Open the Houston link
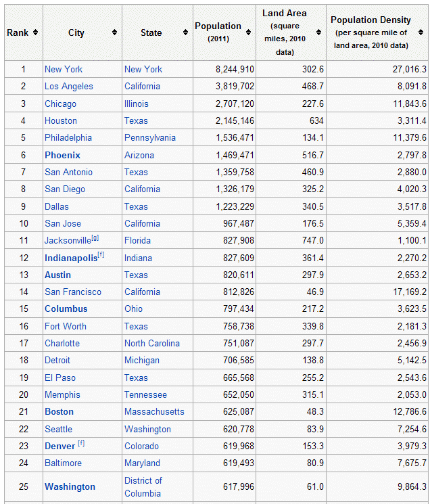 pos(61,121)
